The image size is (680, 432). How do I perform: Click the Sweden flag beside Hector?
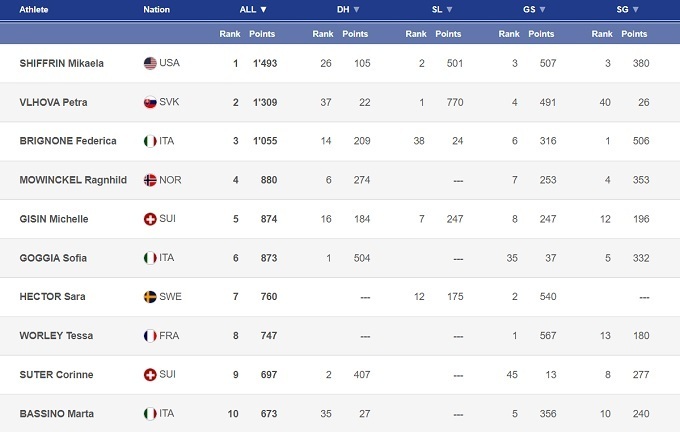151,297
